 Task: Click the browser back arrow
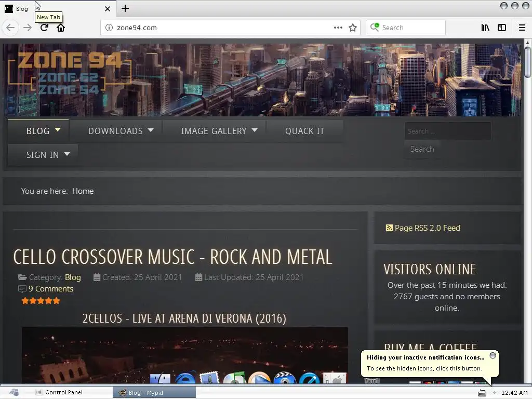[10, 28]
